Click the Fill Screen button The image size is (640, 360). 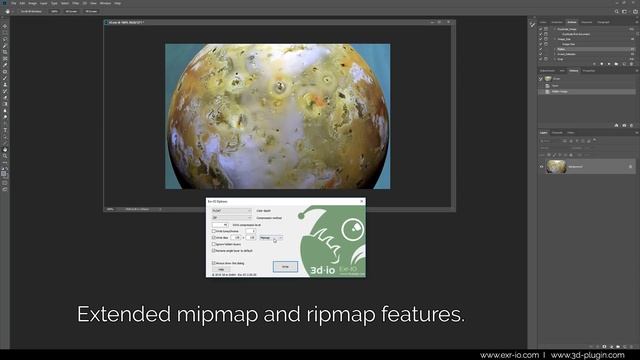(x=91, y=11)
